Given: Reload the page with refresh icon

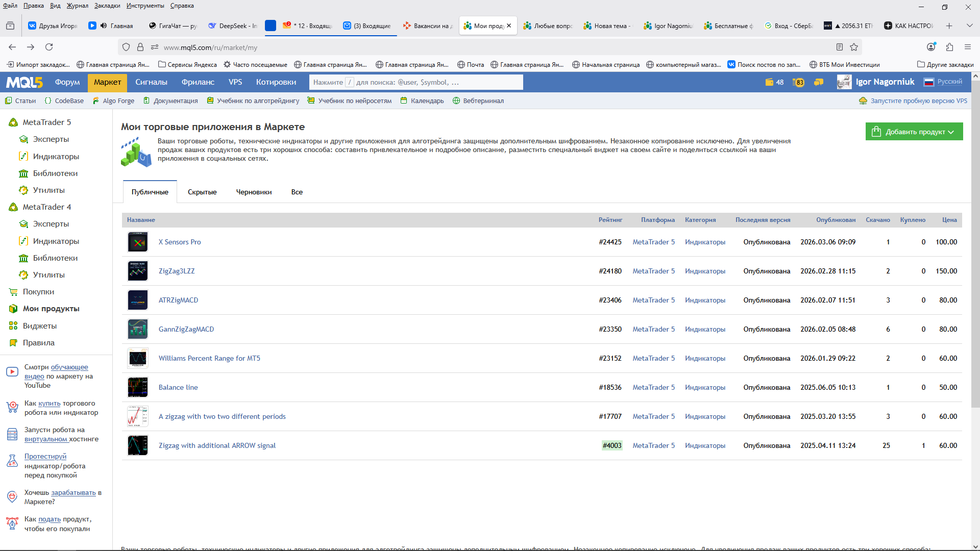Looking at the screenshot, I should click(x=49, y=47).
